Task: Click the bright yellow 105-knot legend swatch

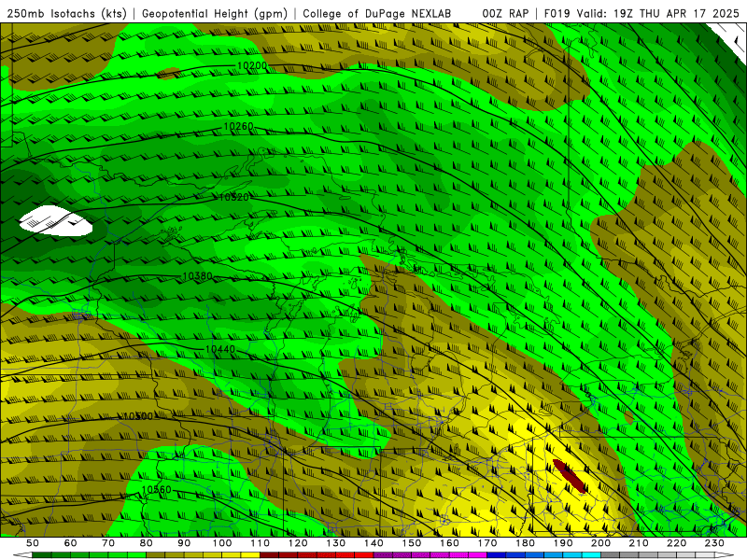Action: 250,554
